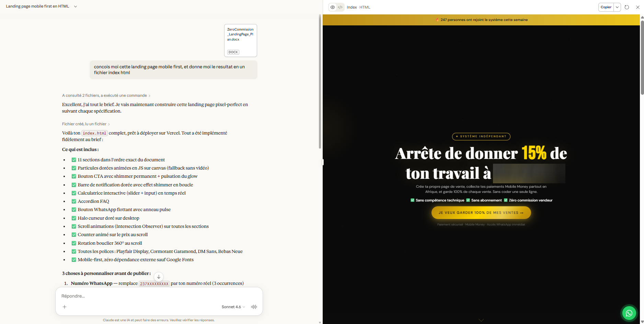
Task: Click check icon beside 'Toutes les polices'
Action: pos(74,251)
